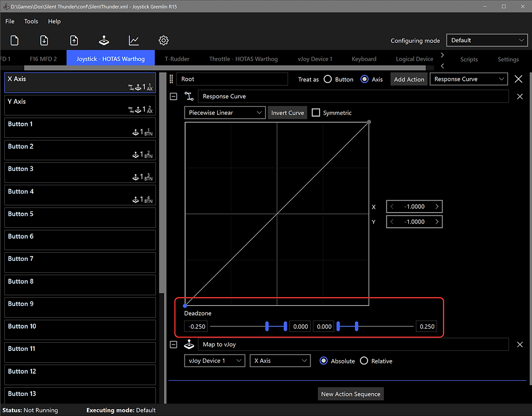
Task: Click the Response Curve title field
Action: [x=353, y=97]
